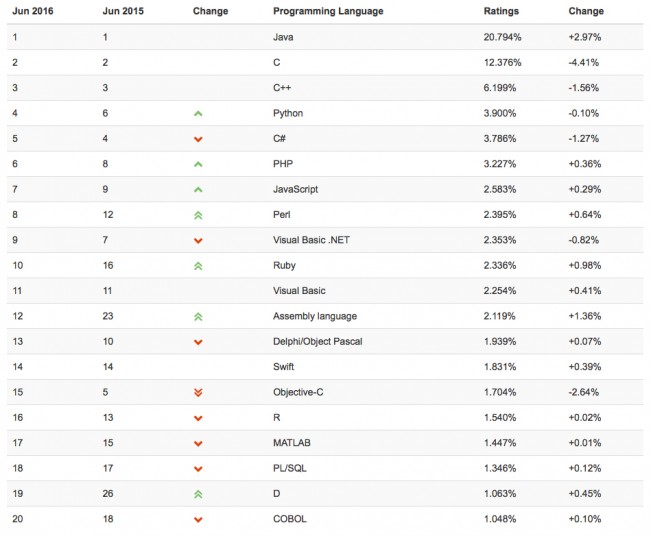Click the Ratings column header
Viewport: 651px width, 536px height.
pyautogui.click(x=500, y=11)
